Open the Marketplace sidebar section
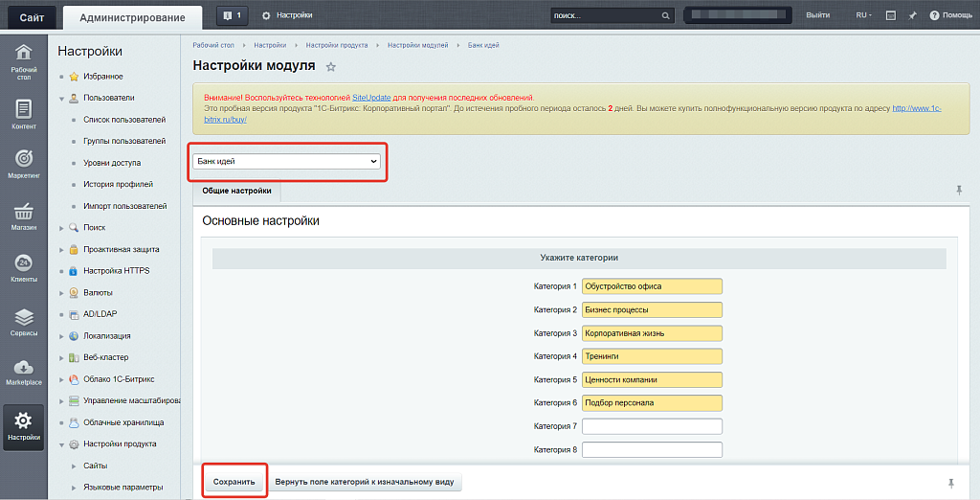This screenshot has height=500, width=980. (x=24, y=373)
